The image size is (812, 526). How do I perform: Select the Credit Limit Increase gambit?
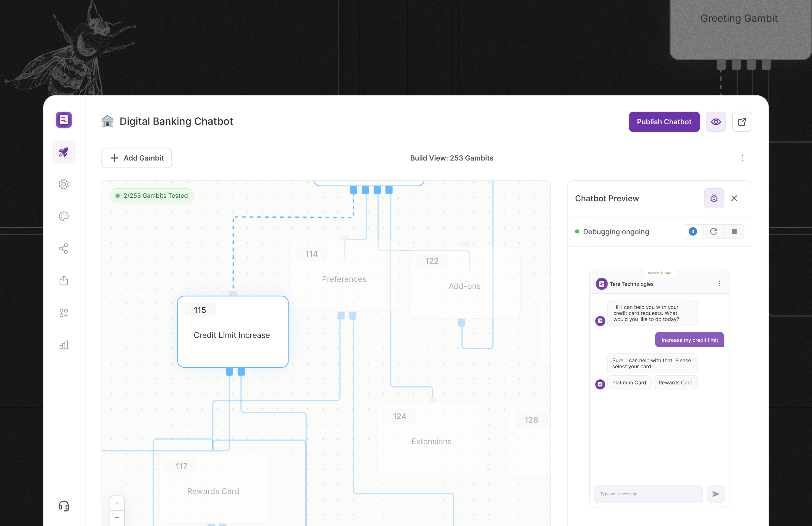(233, 332)
